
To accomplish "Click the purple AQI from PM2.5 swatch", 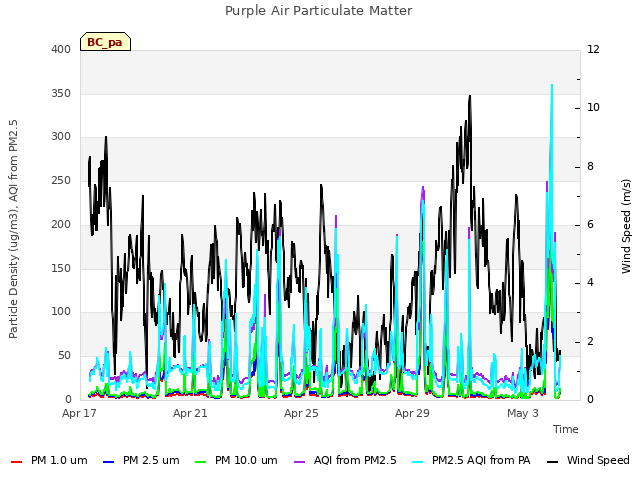I will point(299,462).
